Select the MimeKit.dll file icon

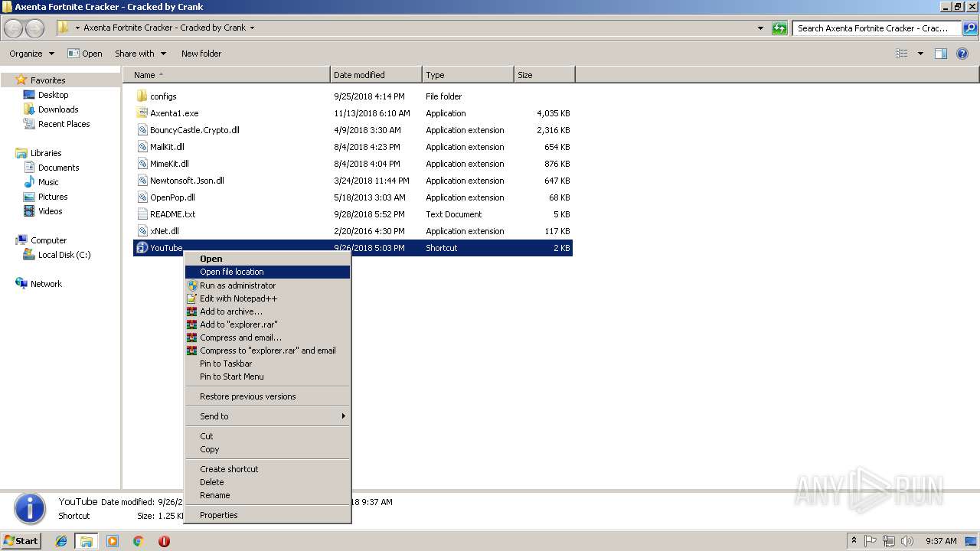click(x=142, y=164)
